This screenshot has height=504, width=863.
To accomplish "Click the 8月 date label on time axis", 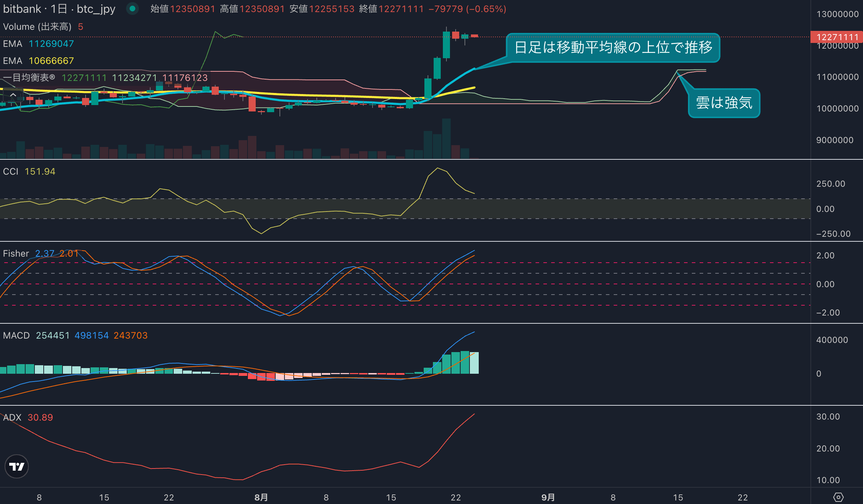I will point(261,497).
